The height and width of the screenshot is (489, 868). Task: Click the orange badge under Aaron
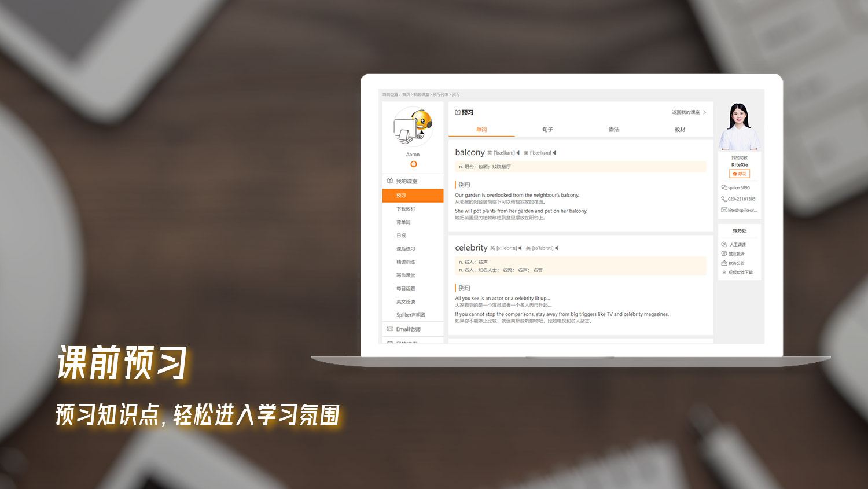coord(413,164)
